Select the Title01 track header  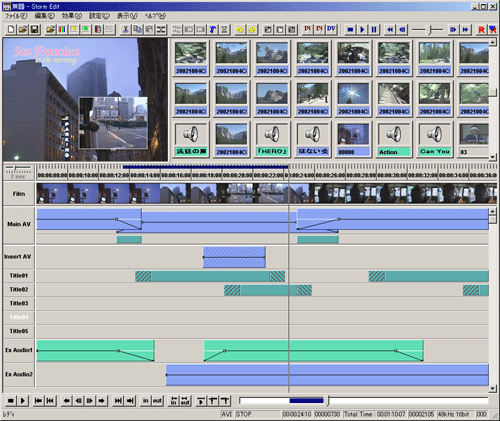19,276
